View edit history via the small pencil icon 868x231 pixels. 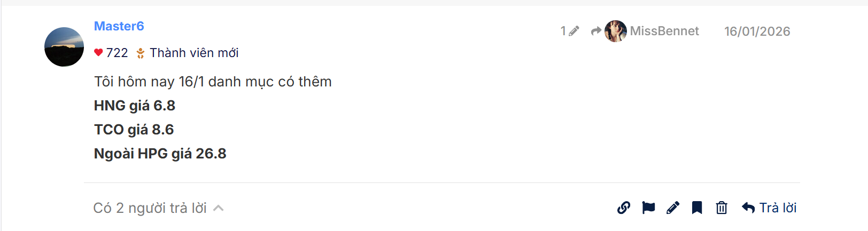point(573,31)
